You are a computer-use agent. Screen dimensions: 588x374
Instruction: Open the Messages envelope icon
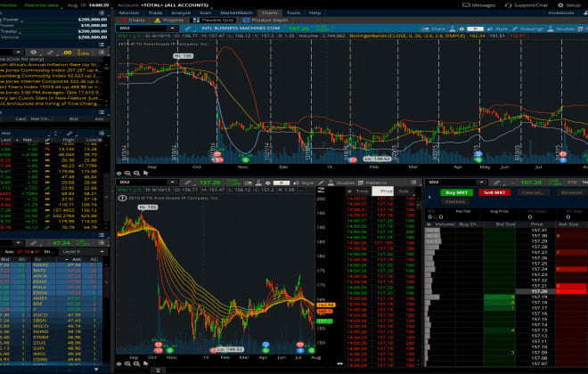466,5
